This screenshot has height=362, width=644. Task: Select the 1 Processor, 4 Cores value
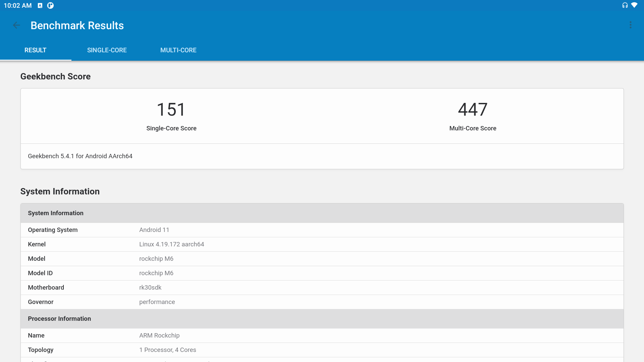(x=168, y=350)
